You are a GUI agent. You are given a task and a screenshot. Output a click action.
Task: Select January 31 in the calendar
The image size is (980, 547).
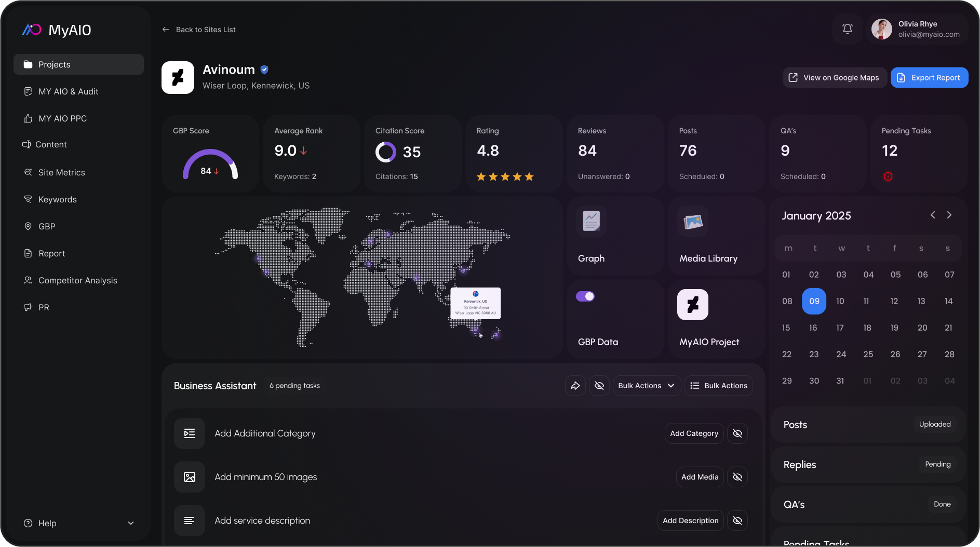[840, 381]
